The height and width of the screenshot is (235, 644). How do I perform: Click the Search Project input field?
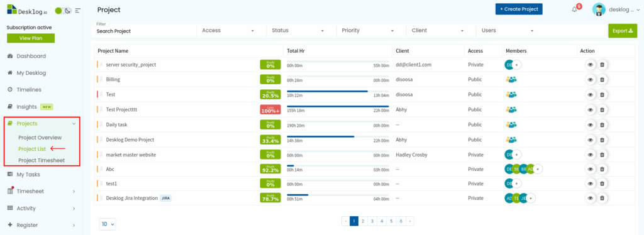coord(145,31)
